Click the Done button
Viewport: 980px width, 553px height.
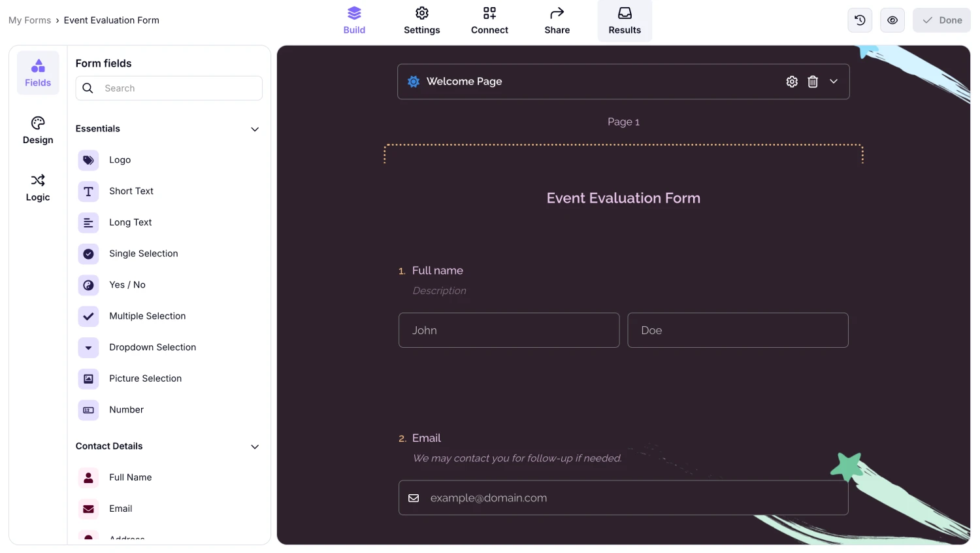pos(941,20)
